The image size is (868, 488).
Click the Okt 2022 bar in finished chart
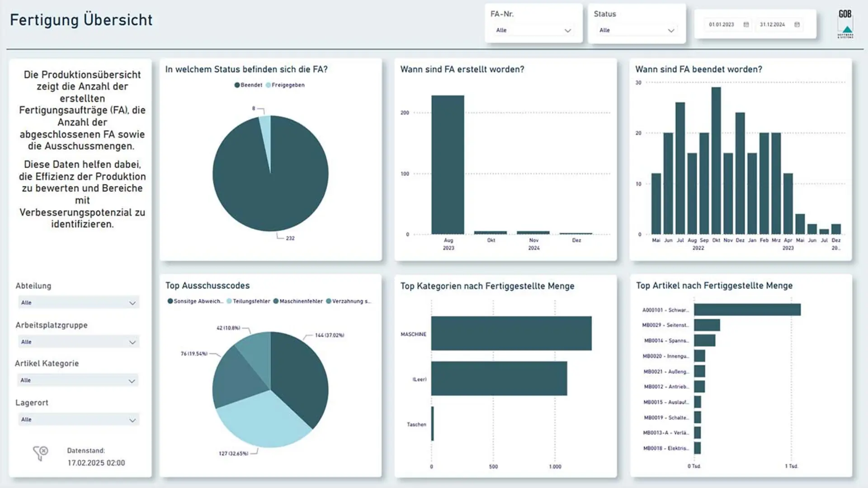click(x=716, y=160)
